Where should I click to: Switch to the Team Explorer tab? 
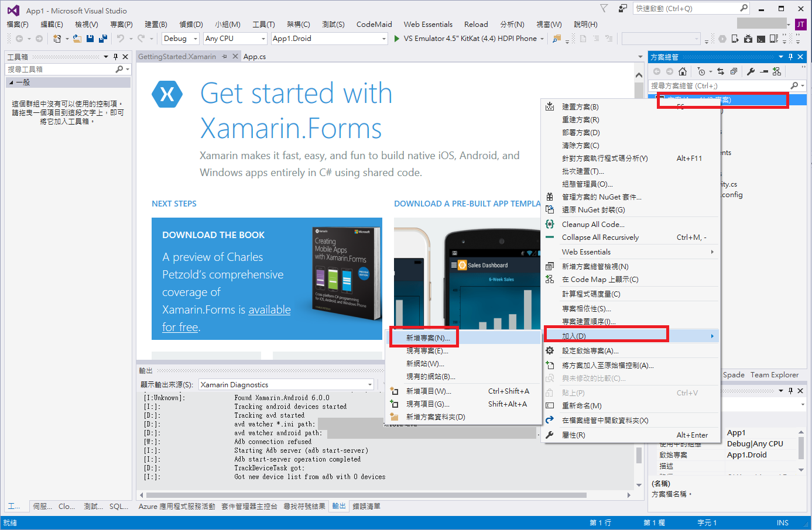pyautogui.click(x=775, y=375)
